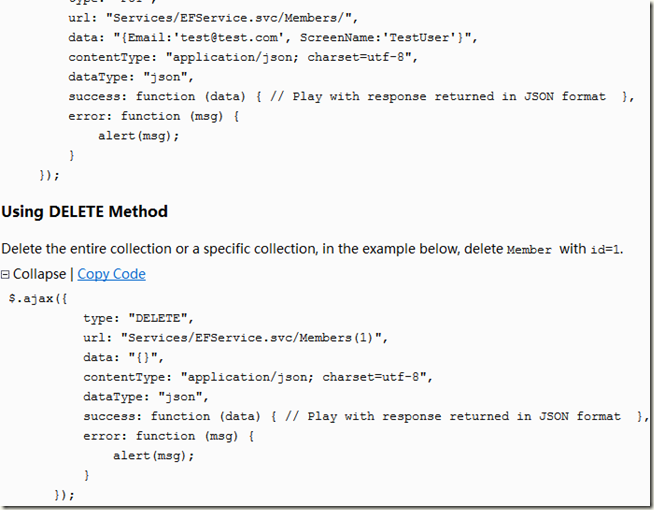Click the "id=1" text in the description
This screenshot has height=510, width=654.
click(604, 249)
